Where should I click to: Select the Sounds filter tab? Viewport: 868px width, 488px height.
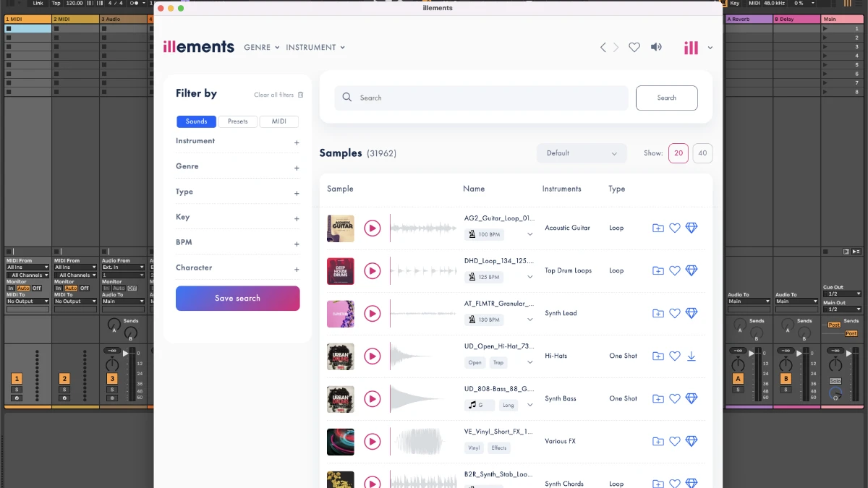click(x=196, y=121)
